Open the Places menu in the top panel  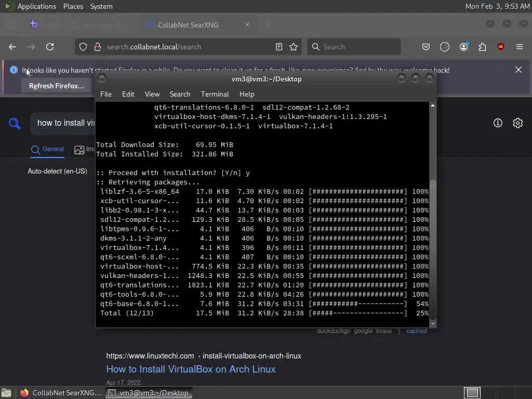73,6
